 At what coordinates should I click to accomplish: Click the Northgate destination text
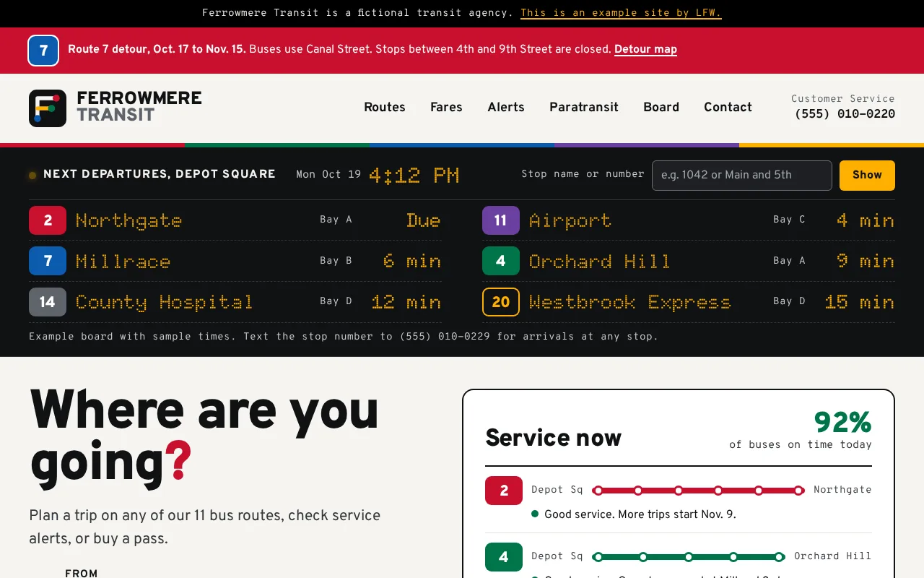tap(128, 220)
